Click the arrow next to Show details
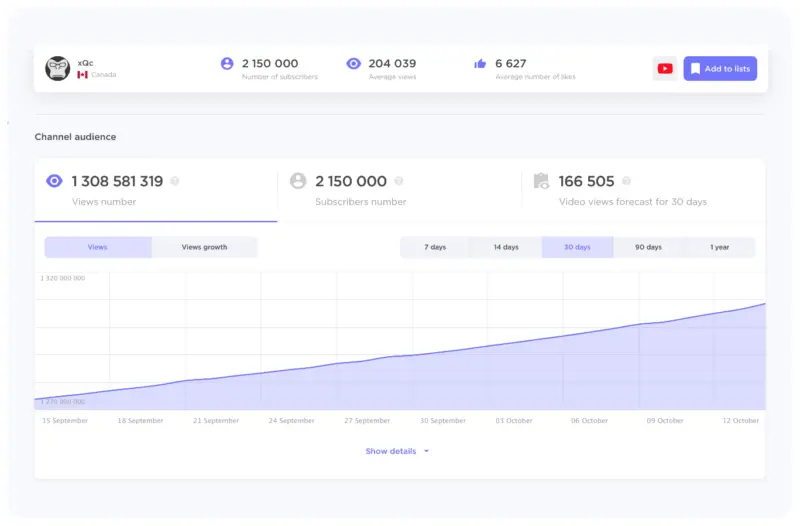 (x=426, y=451)
